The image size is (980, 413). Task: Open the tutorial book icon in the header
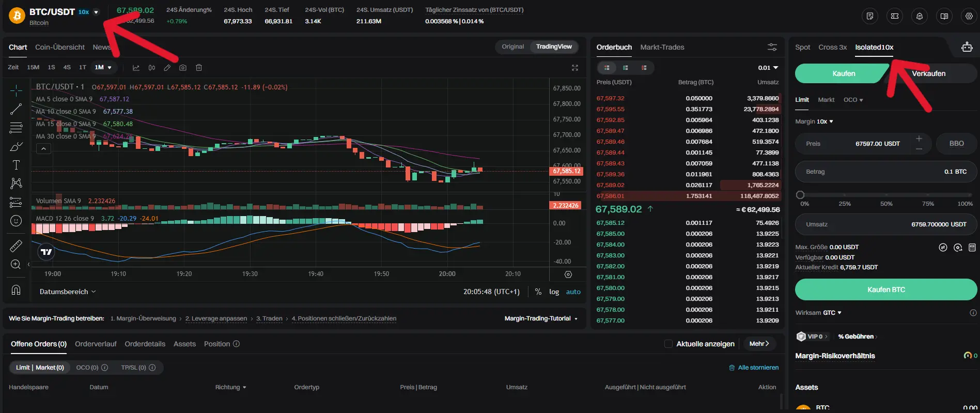[944, 16]
